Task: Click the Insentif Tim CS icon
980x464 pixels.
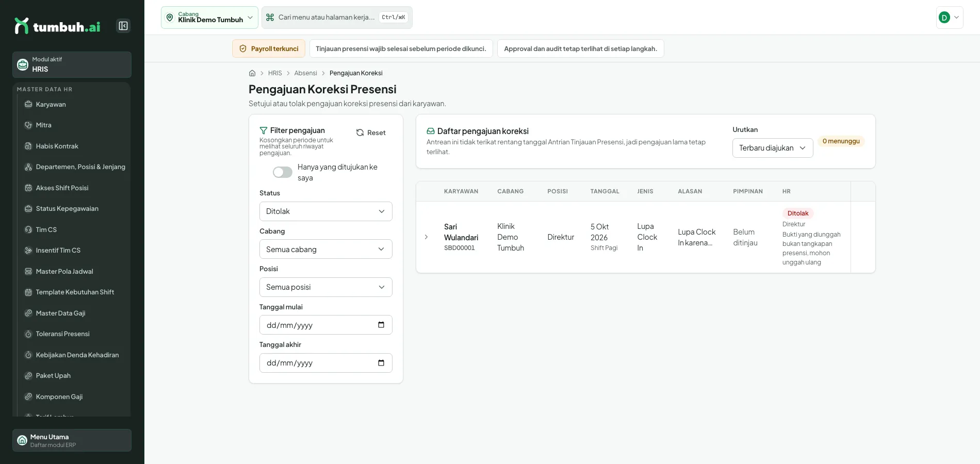Action: pos(28,251)
